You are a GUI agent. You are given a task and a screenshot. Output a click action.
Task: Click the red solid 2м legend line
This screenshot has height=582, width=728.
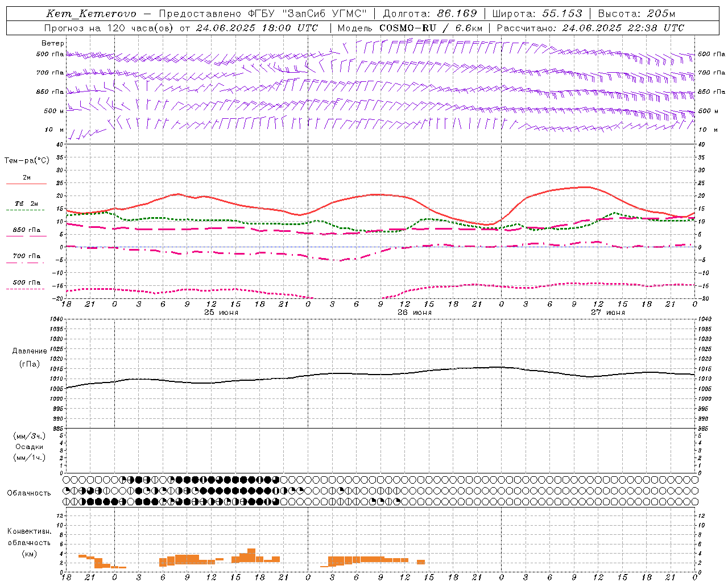click(x=26, y=184)
